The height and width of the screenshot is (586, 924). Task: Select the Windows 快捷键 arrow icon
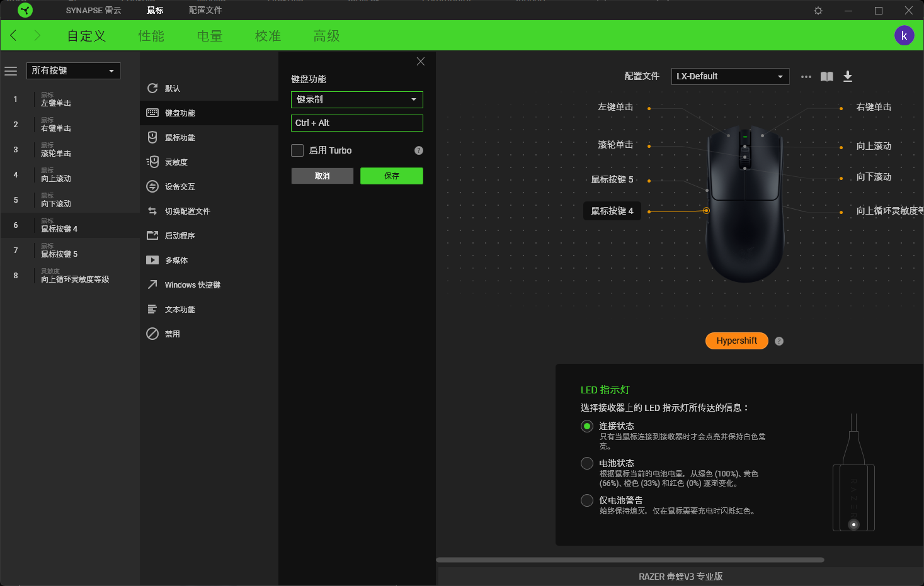pyautogui.click(x=152, y=285)
